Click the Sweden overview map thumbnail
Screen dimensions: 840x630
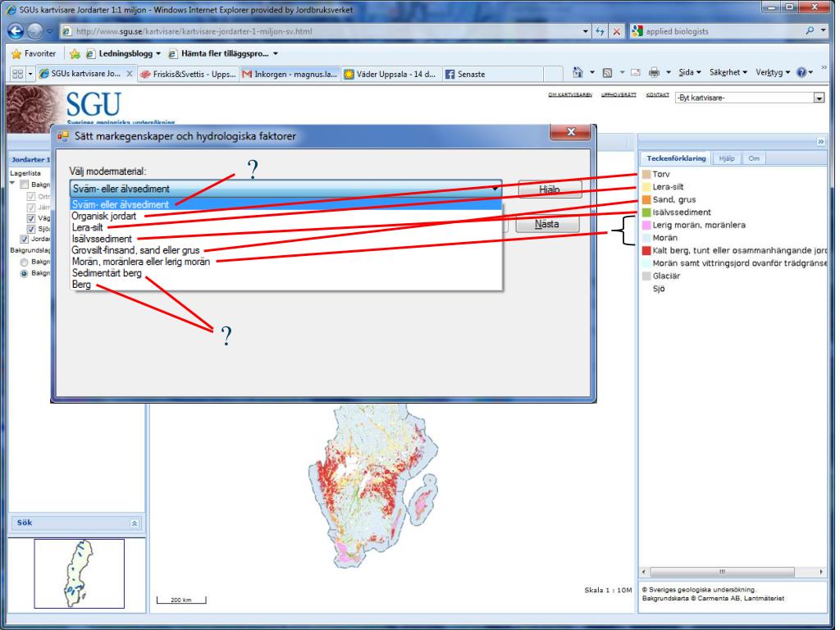coord(80,573)
